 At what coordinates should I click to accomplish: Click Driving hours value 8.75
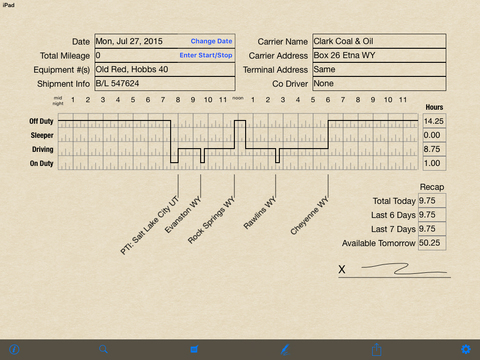coord(434,149)
